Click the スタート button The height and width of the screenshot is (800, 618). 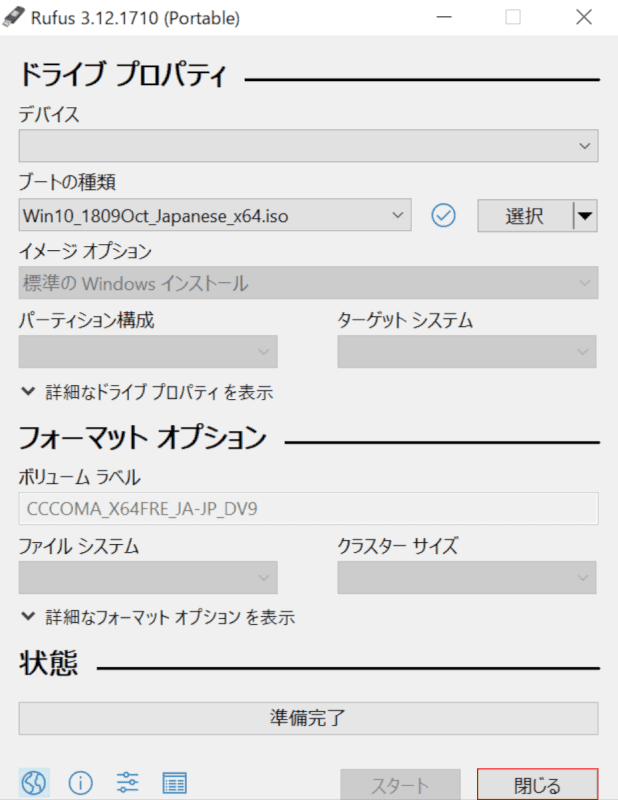[x=401, y=785]
